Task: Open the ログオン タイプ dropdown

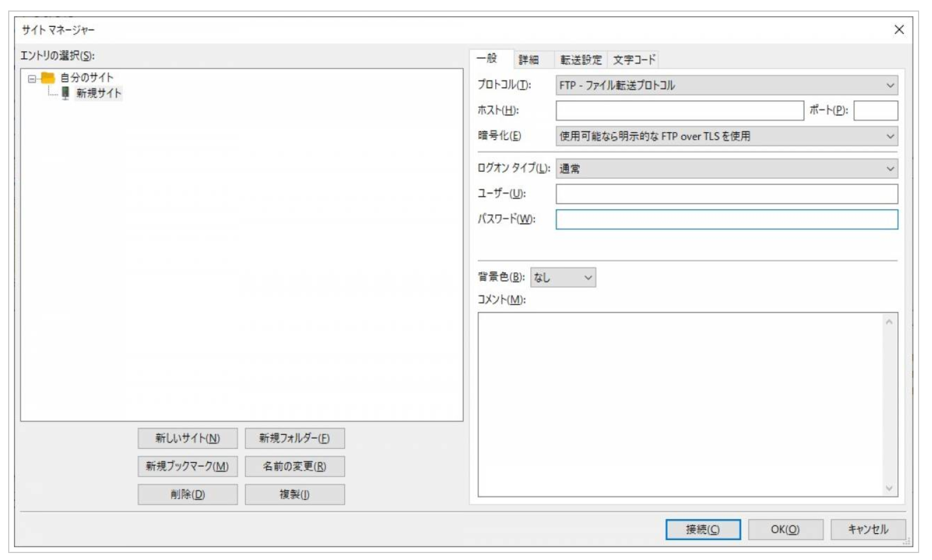Action: point(726,169)
